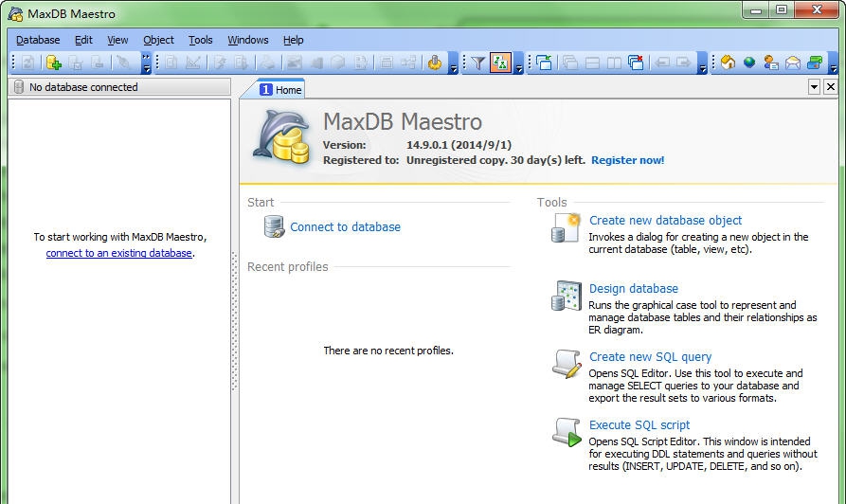Click the open envelope mail toolbar icon
This screenshot has width=846, height=504.
coord(793,63)
